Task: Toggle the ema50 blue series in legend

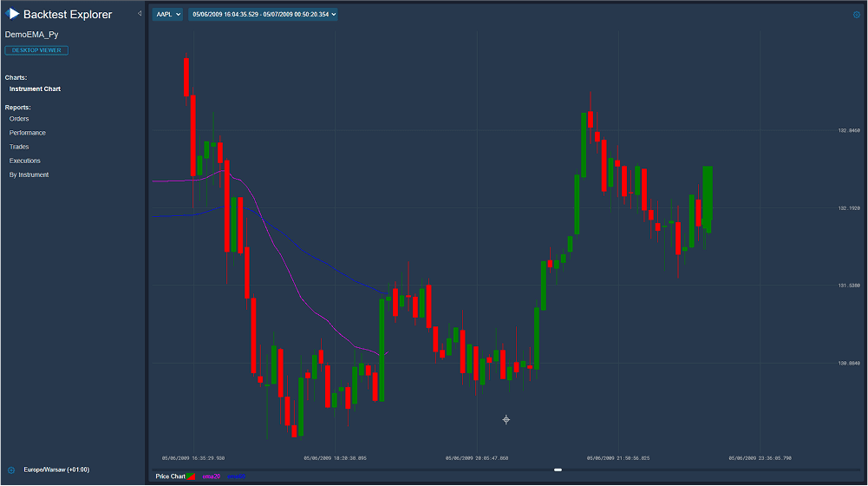Action: click(237, 476)
